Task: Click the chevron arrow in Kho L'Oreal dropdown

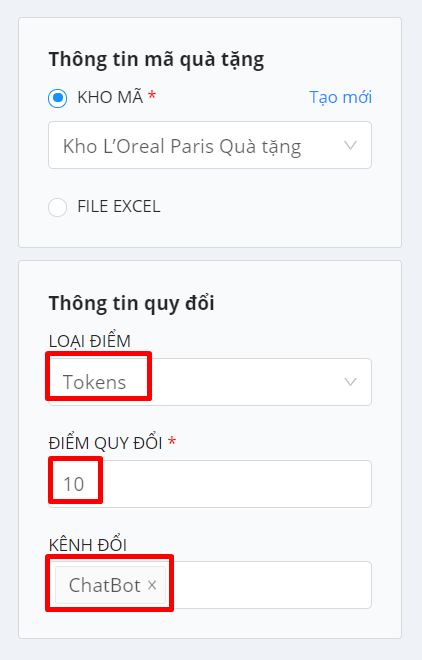Action: [350, 146]
